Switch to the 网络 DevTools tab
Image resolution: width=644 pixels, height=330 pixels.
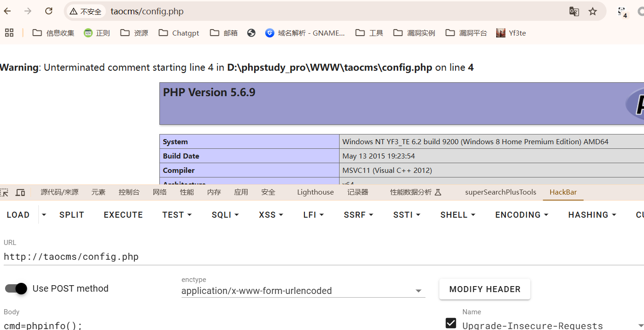(160, 192)
